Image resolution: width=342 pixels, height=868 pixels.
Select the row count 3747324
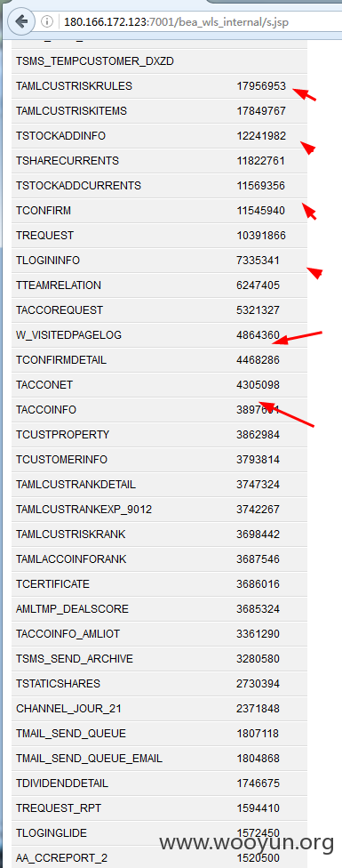(x=258, y=485)
